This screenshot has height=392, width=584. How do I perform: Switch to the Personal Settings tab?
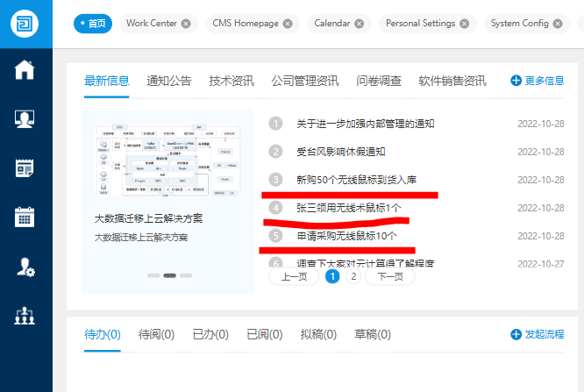pos(420,24)
